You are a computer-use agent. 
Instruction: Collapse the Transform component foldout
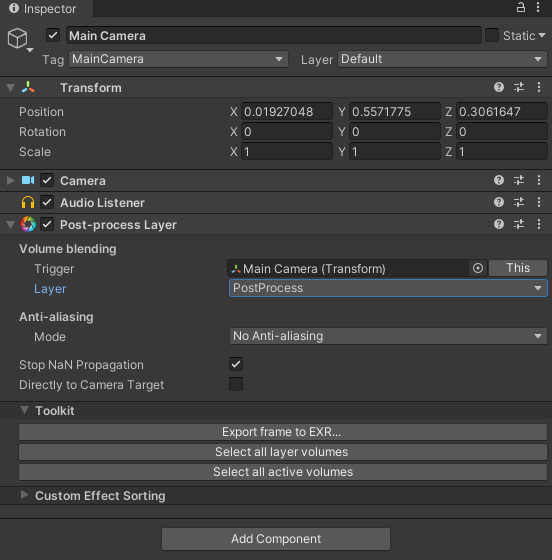pyautogui.click(x=11, y=88)
